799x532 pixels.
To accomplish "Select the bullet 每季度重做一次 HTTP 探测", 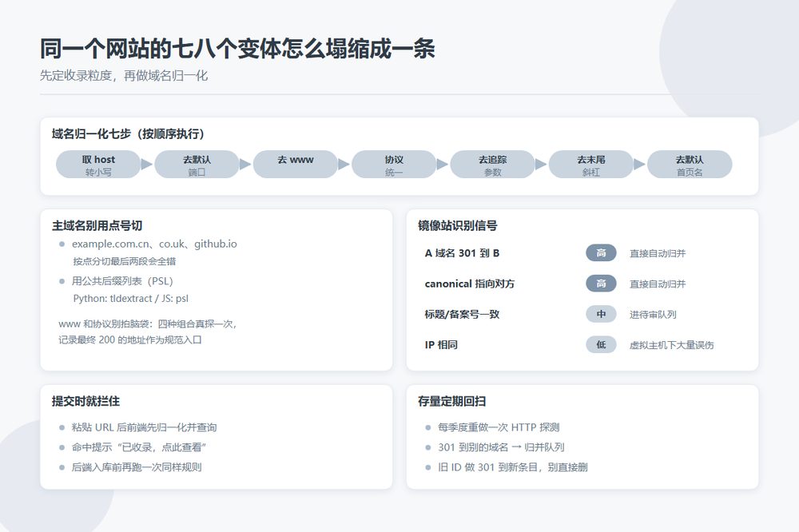I will (499, 427).
